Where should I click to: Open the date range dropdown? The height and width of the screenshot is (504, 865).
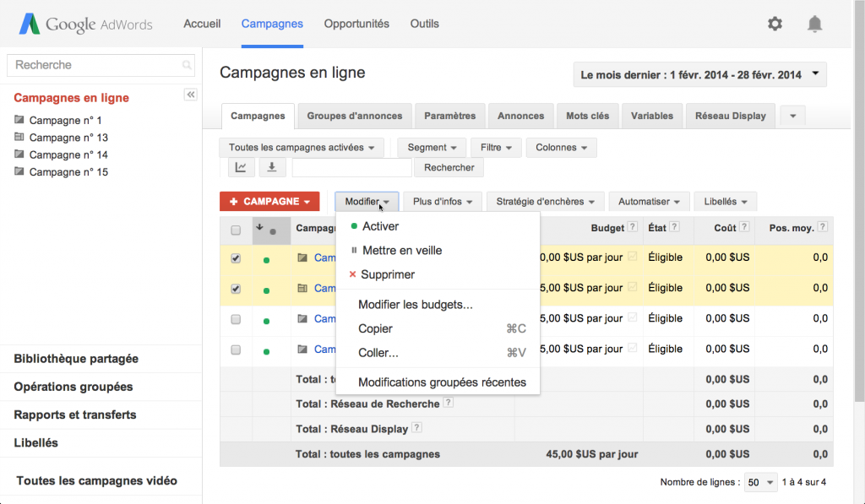pyautogui.click(x=699, y=74)
